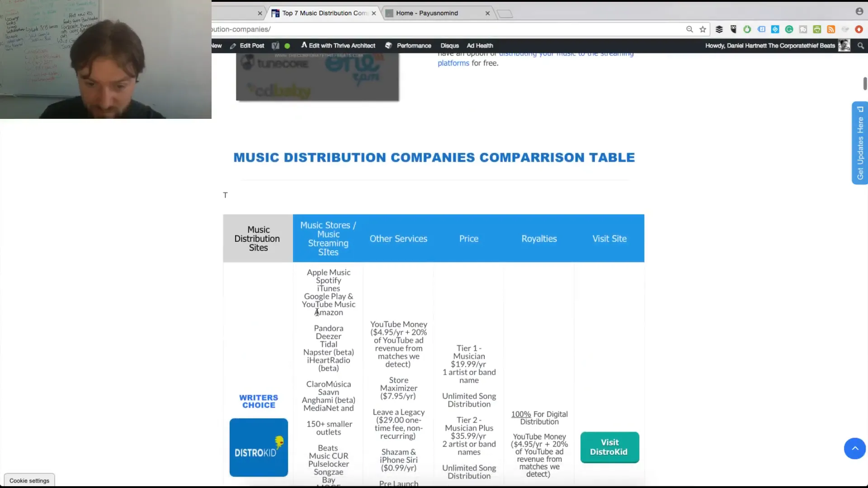Screen dimensions: 868x488
Task: Switch to the Home - Payusnomind tab
Action: [x=427, y=13]
